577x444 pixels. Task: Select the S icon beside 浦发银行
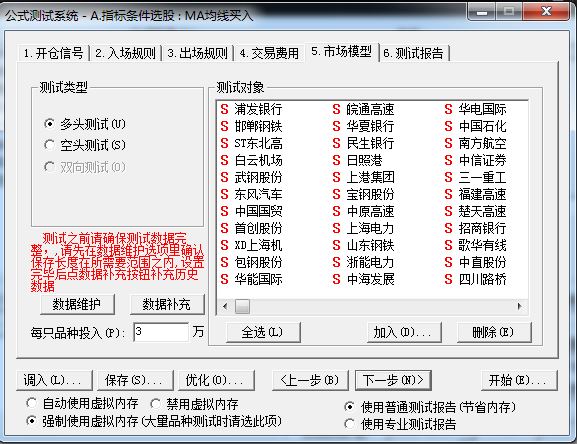224,109
